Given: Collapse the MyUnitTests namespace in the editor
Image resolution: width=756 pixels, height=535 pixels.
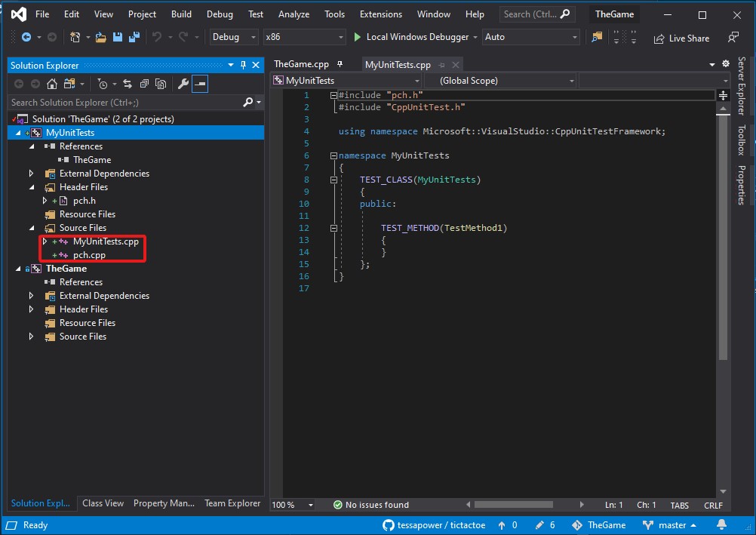Looking at the screenshot, I should click(x=332, y=155).
